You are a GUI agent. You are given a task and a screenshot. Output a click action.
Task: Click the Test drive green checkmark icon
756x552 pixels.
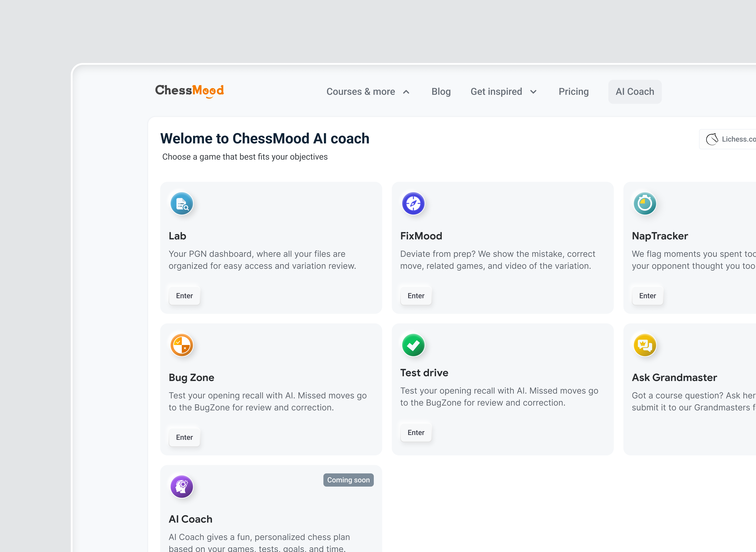click(x=413, y=345)
